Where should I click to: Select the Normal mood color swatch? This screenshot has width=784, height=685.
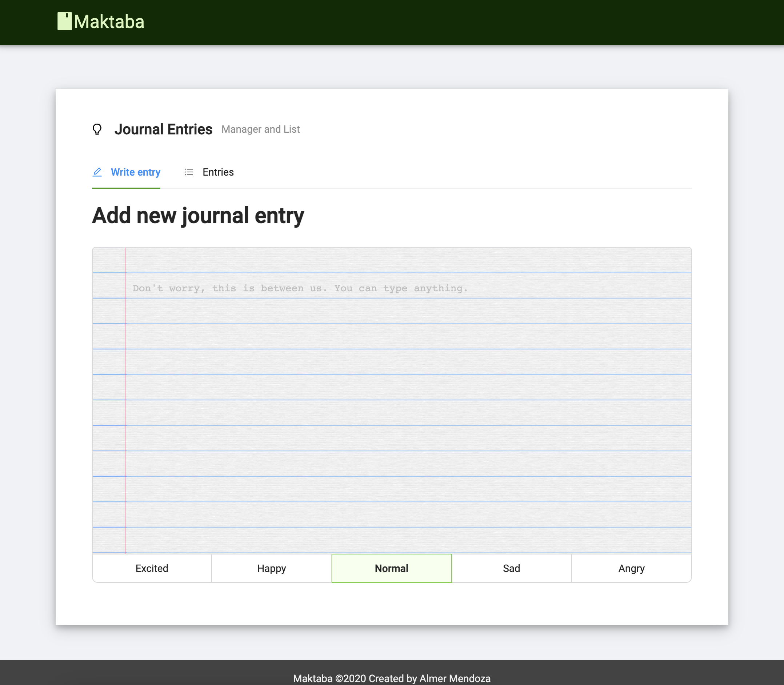click(391, 568)
